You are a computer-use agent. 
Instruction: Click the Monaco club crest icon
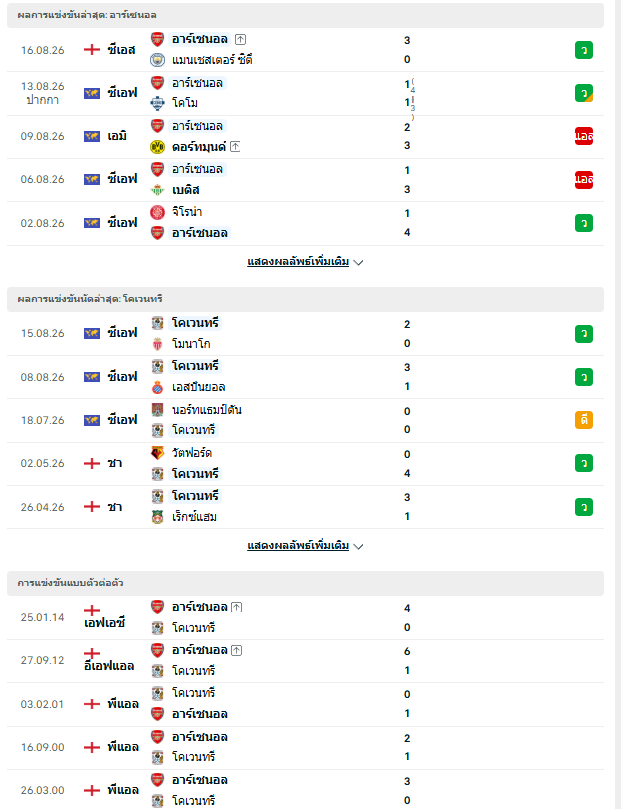[157, 344]
